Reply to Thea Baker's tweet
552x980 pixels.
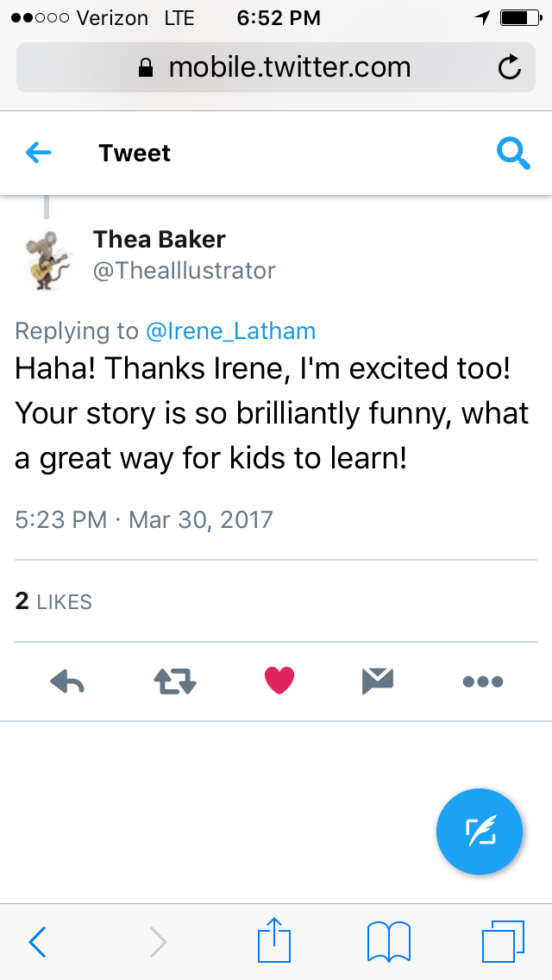tap(67, 682)
